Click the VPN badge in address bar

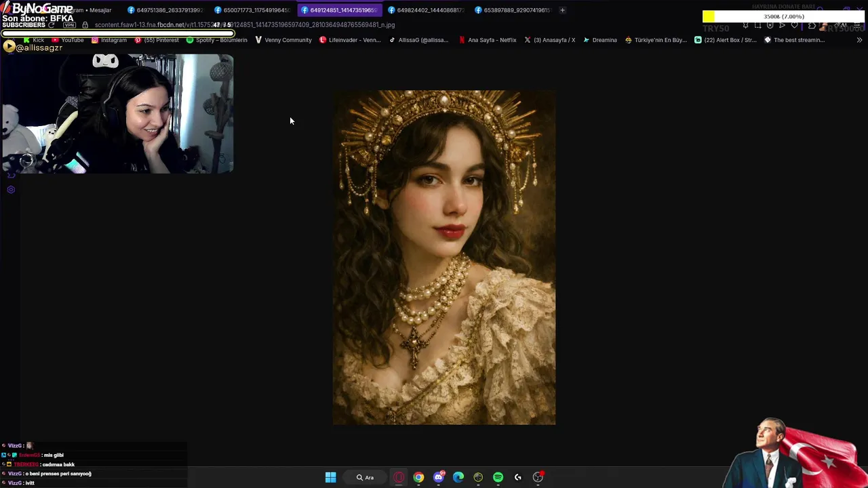pos(69,25)
